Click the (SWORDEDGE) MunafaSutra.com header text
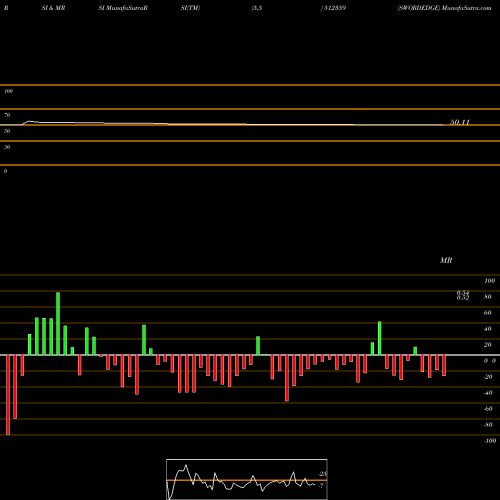This screenshot has width=500, height=500. coord(444,8)
